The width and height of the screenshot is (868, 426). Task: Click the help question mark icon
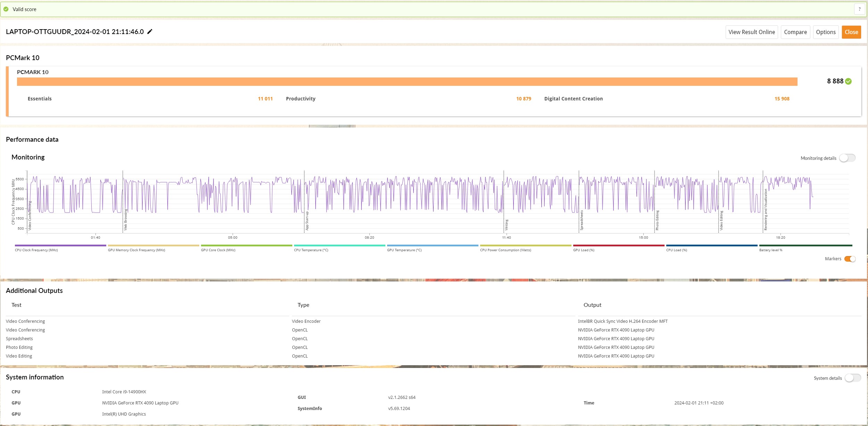pyautogui.click(x=859, y=9)
